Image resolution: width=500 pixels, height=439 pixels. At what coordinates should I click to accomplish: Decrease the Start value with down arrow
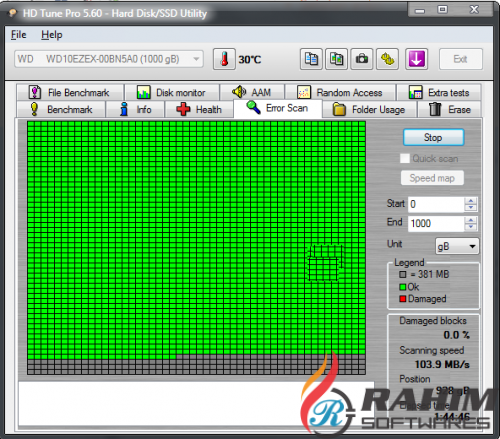pos(471,208)
